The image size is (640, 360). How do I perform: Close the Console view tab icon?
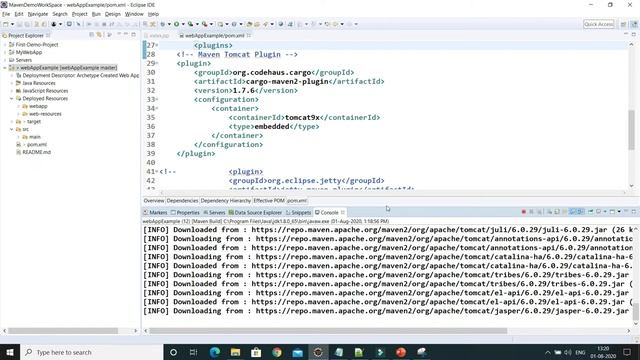[343, 212]
